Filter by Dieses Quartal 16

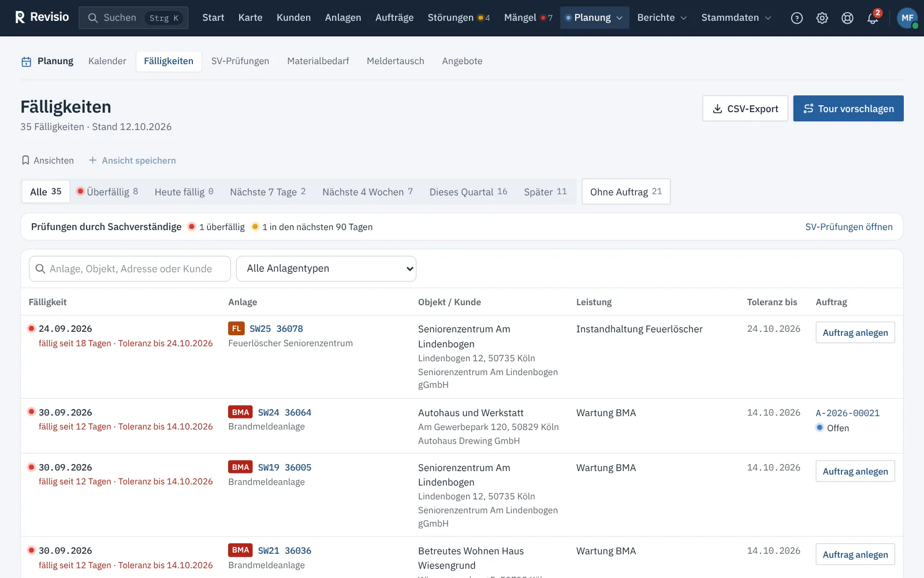(468, 191)
